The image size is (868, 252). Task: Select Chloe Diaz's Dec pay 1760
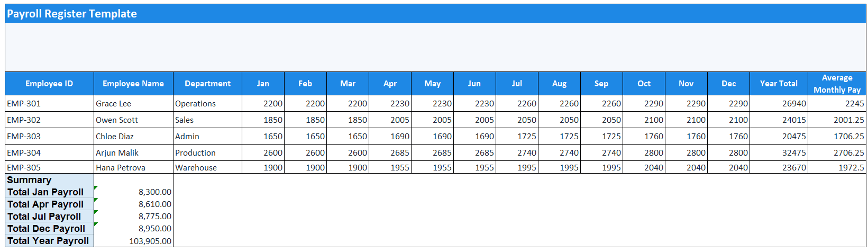click(x=728, y=136)
